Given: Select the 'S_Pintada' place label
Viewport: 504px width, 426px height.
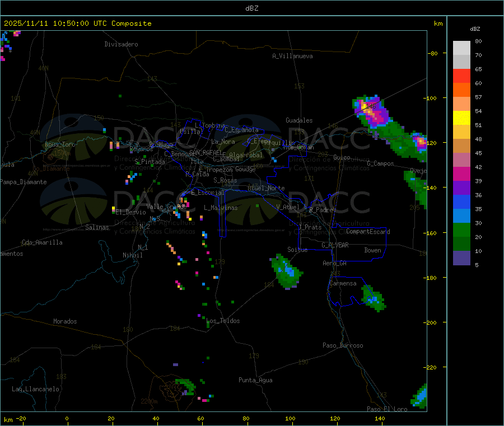Looking at the screenshot, I should point(150,162).
